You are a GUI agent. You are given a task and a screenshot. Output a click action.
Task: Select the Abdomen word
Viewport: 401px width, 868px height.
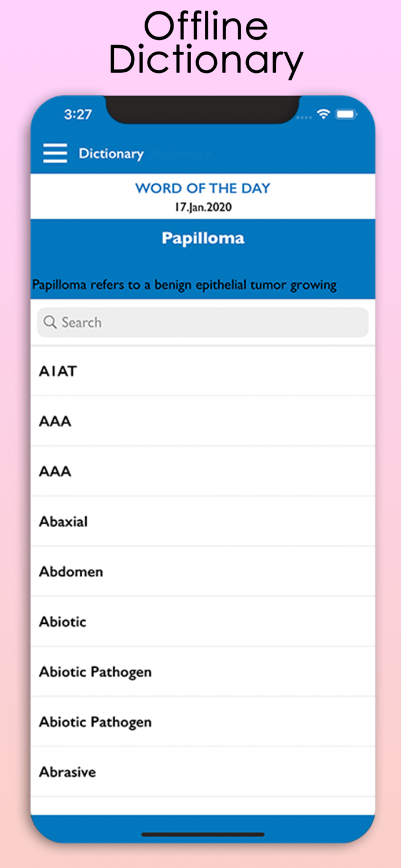70,571
